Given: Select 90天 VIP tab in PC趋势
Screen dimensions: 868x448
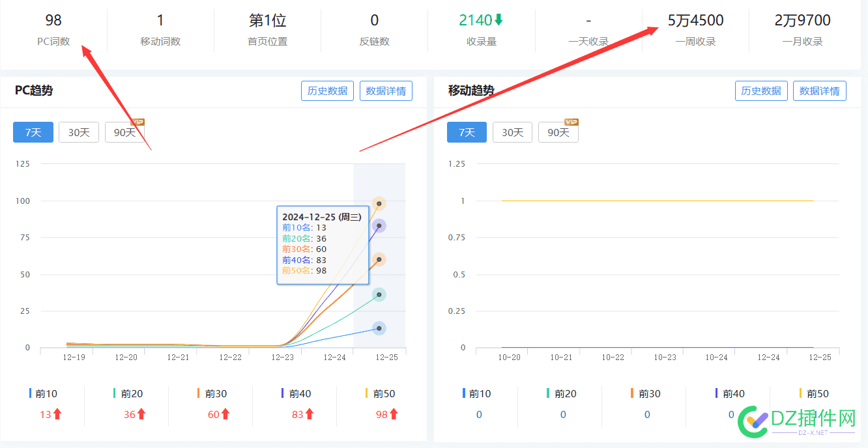Looking at the screenshot, I should click(x=124, y=132).
